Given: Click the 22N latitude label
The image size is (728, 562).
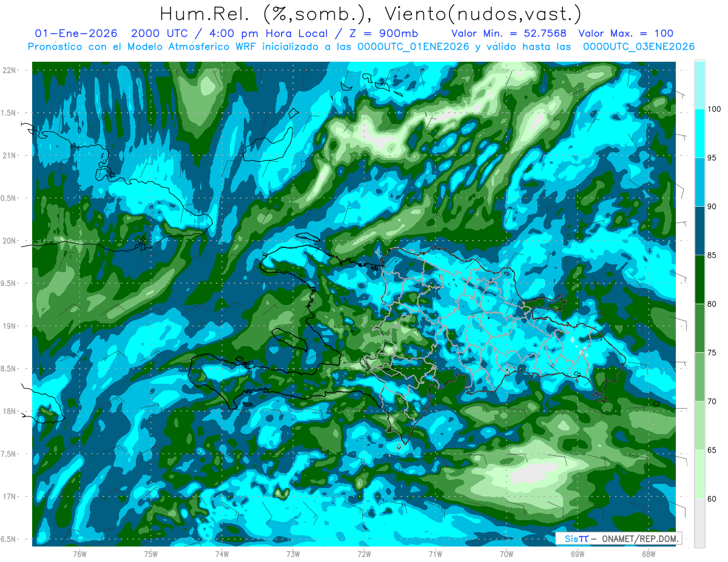Looking at the screenshot, I should pos(10,70).
